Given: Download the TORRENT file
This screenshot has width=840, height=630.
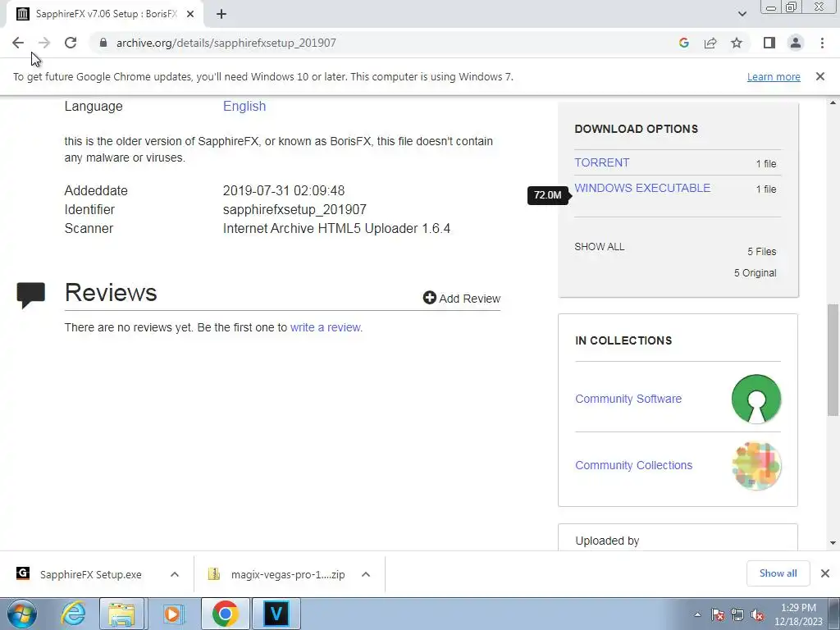Looking at the screenshot, I should (601, 162).
